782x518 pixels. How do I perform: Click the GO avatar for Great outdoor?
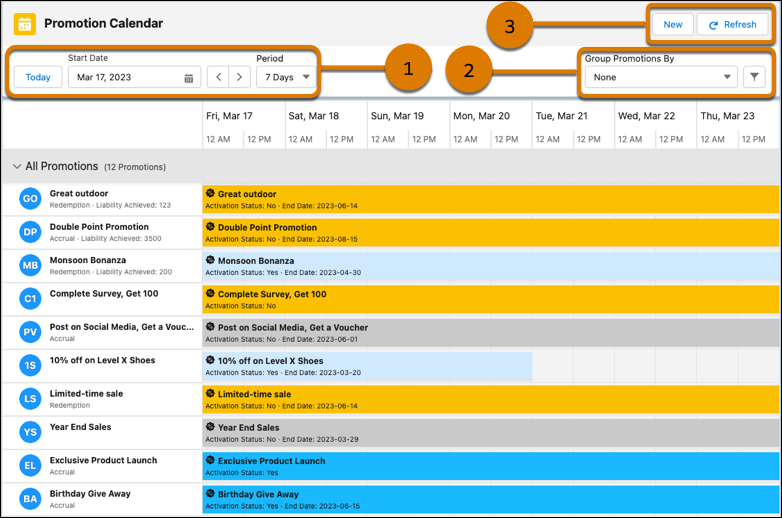pos(30,198)
